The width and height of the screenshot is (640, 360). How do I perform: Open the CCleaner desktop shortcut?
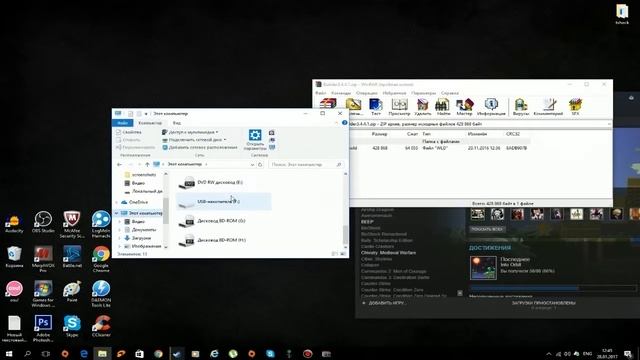(x=101, y=325)
